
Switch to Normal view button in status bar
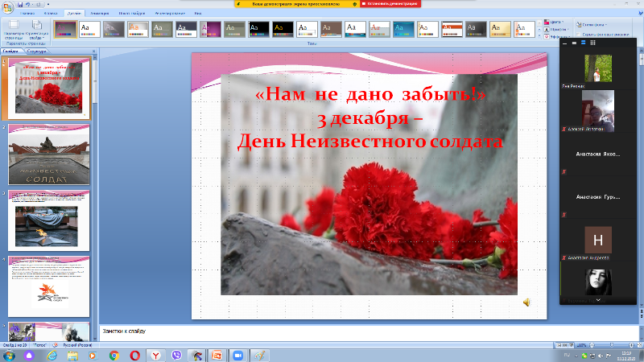click(558, 345)
